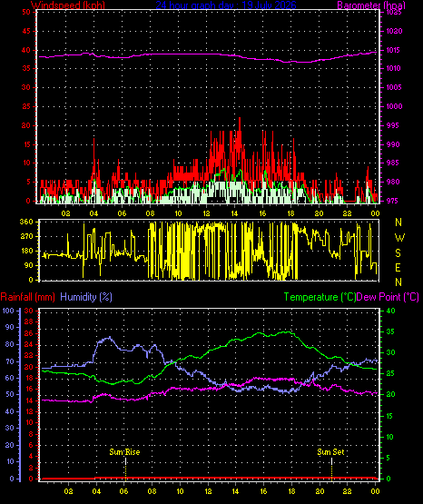Click wind direction axis value "180"

(x=26, y=251)
